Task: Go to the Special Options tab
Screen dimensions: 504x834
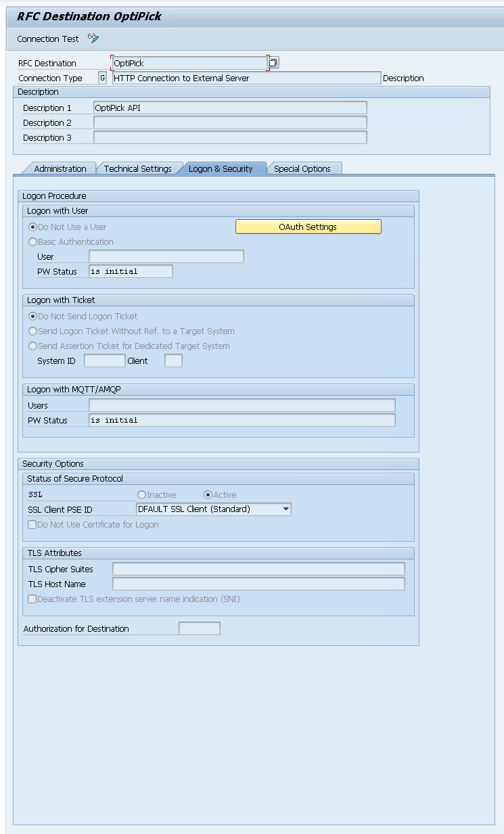Action: tap(302, 169)
